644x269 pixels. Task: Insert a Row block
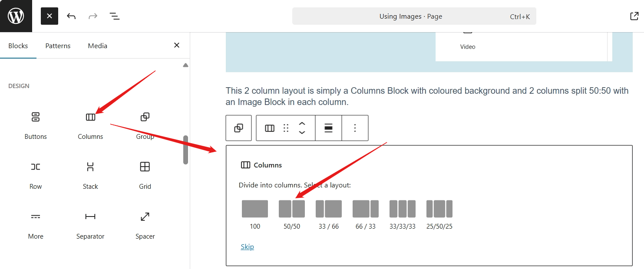point(36,176)
